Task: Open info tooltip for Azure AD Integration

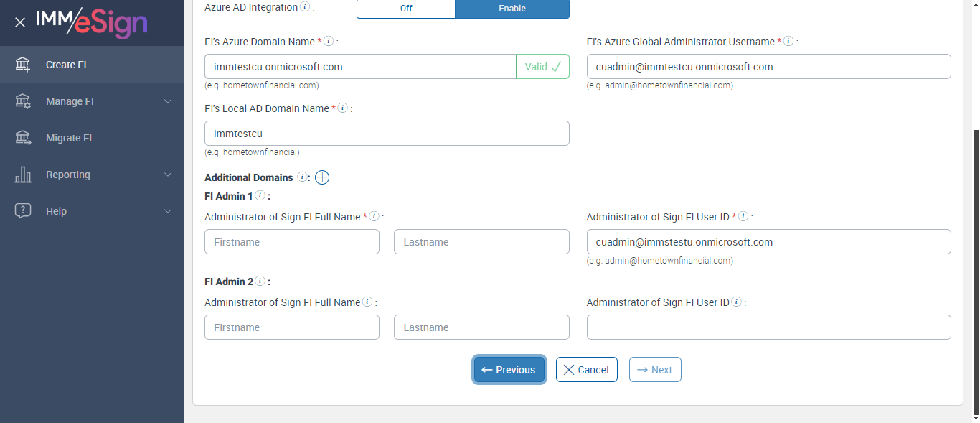Action: tap(305, 7)
